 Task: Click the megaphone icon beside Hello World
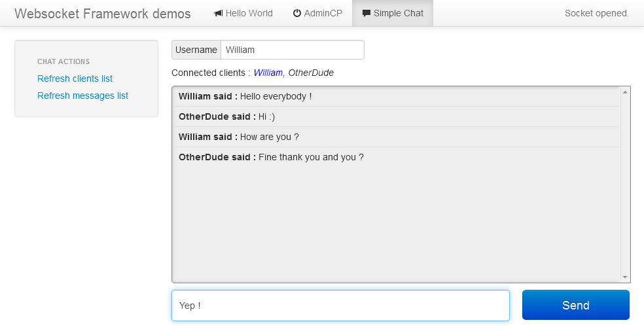pyautogui.click(x=218, y=14)
